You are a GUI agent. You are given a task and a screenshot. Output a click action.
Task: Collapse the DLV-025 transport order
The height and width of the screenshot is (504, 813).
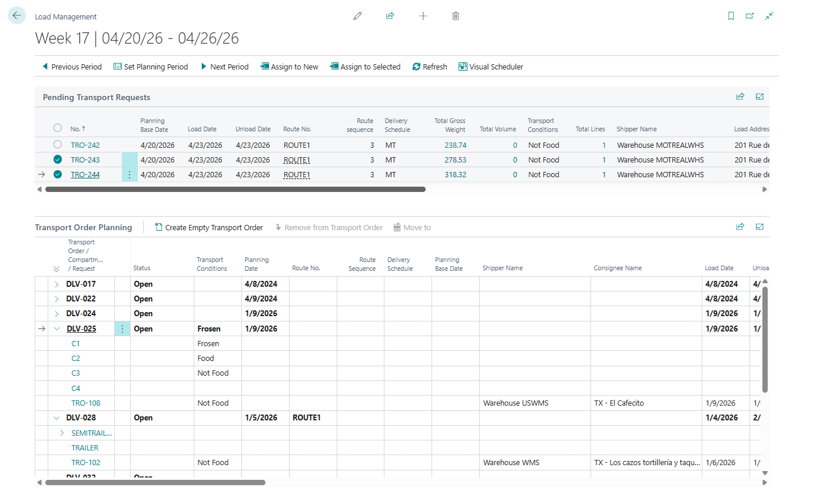(x=57, y=328)
